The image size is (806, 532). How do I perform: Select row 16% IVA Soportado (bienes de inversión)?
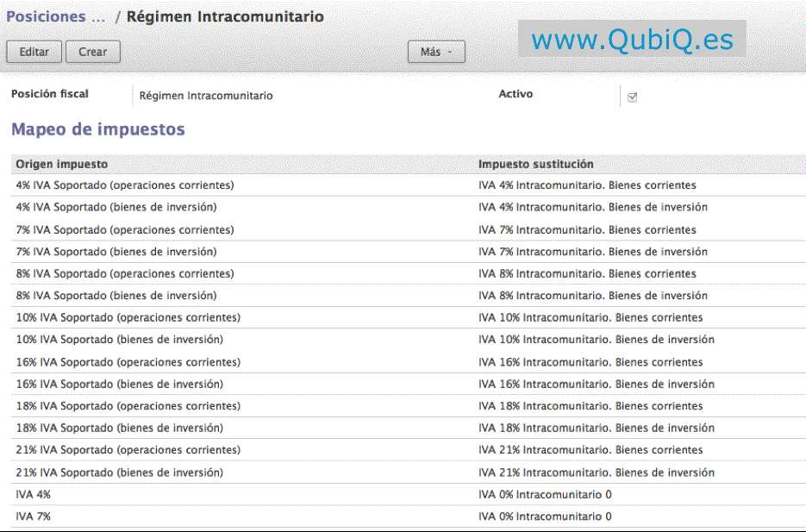point(120,384)
